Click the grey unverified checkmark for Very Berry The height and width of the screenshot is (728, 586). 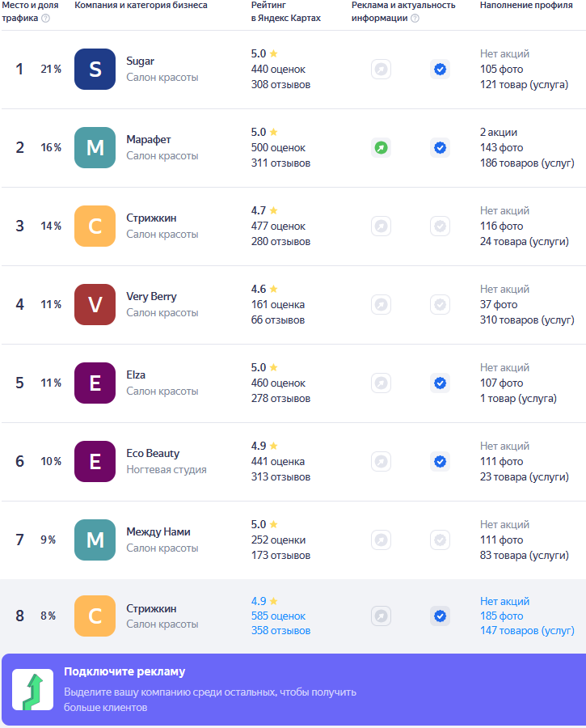[440, 305]
